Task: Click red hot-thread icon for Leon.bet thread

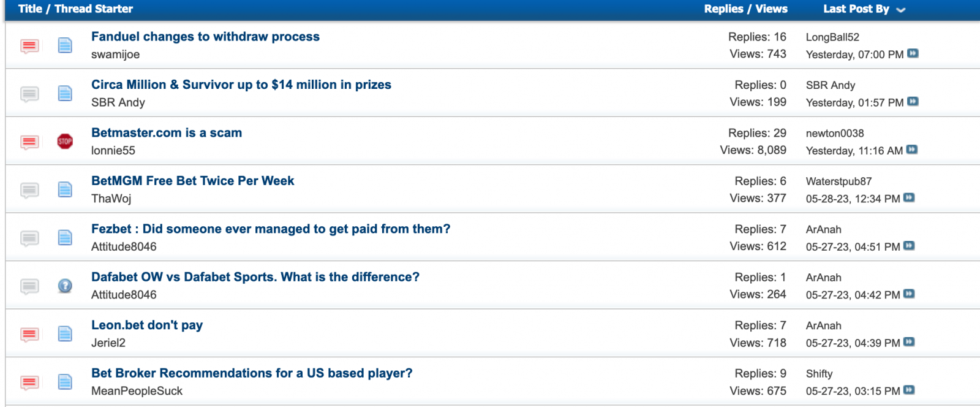Action: pyautogui.click(x=29, y=334)
